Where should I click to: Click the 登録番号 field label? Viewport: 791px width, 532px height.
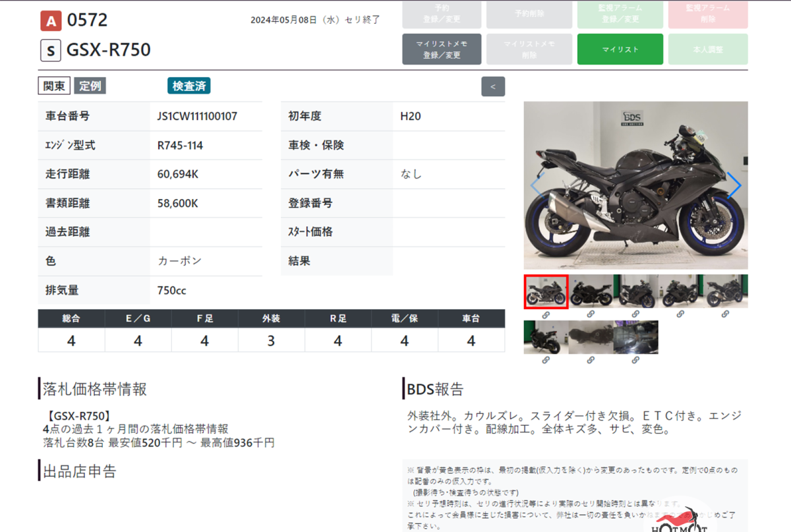[310, 203]
